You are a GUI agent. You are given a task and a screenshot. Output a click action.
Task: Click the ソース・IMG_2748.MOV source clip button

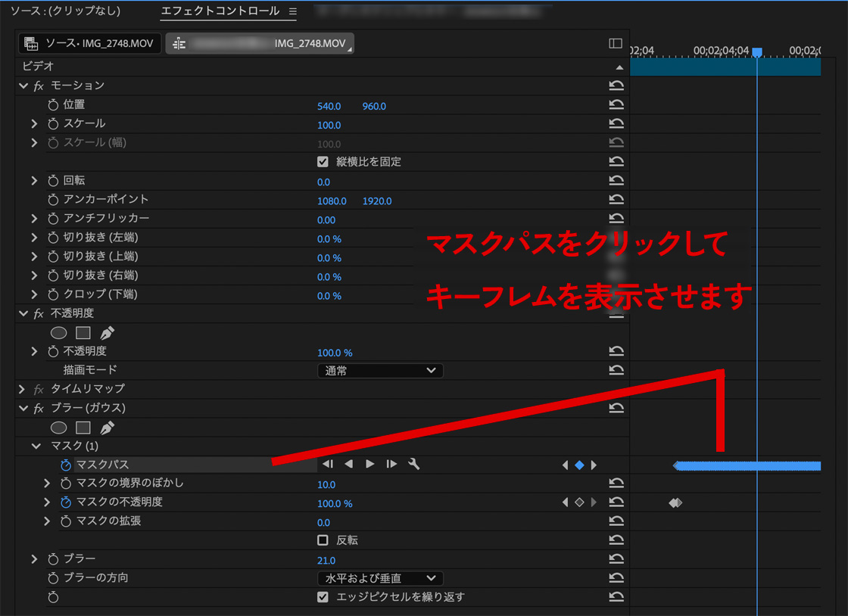[x=89, y=44]
